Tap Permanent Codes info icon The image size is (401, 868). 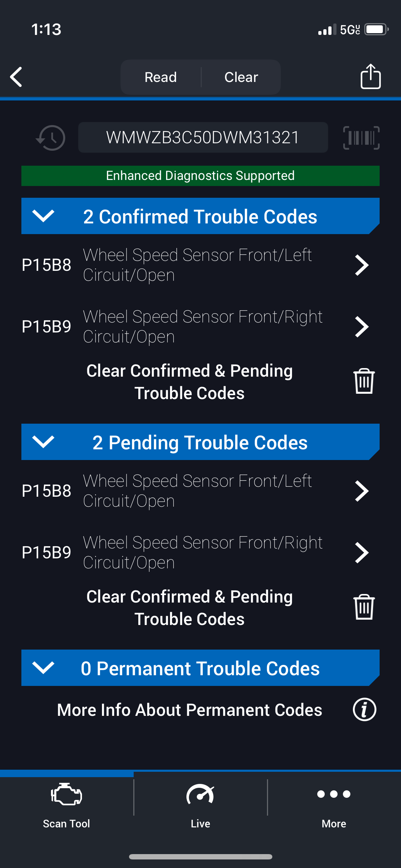pyautogui.click(x=364, y=709)
